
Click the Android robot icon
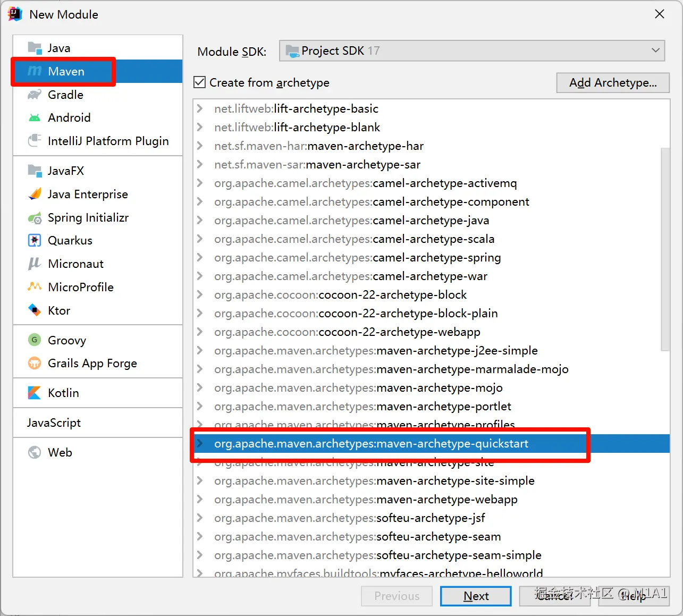point(35,117)
